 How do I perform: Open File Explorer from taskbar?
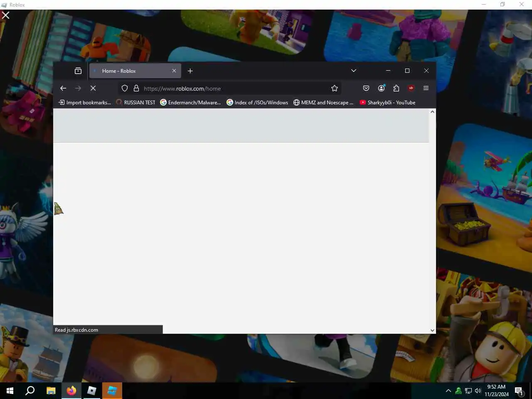pyautogui.click(x=51, y=391)
